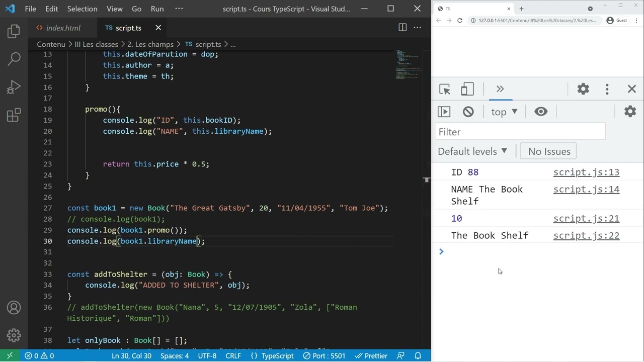Screen dimensions: 644x362
Task: Open the Explorer view in activity bar
Action: pos(14,31)
